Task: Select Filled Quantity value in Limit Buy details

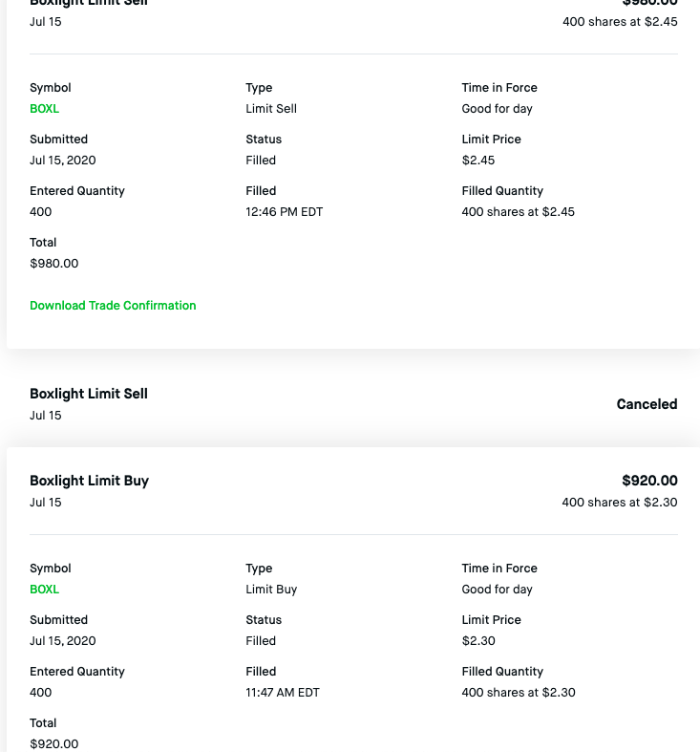Action: (x=518, y=693)
